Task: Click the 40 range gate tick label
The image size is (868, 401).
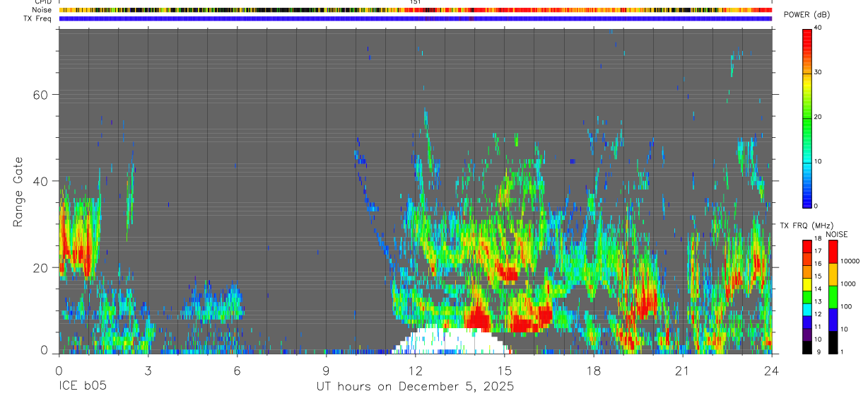Action: tap(41, 181)
